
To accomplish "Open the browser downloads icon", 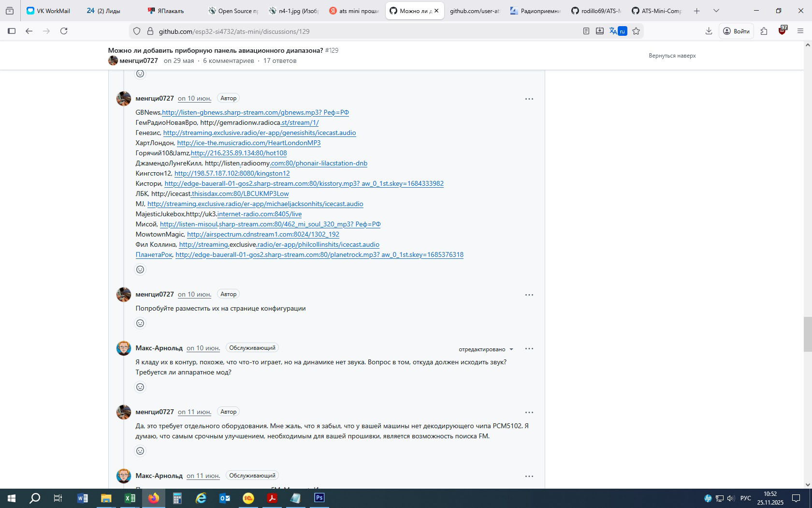I will coord(709,31).
